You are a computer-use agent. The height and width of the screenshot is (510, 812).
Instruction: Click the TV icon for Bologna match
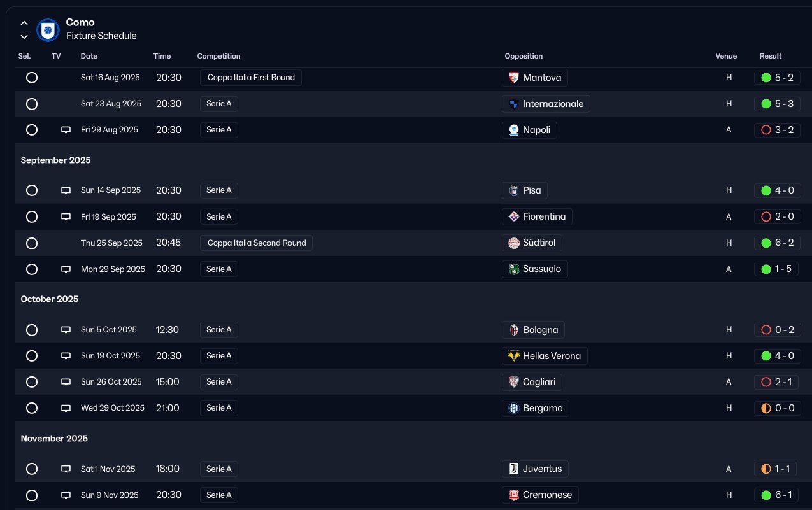(66, 330)
